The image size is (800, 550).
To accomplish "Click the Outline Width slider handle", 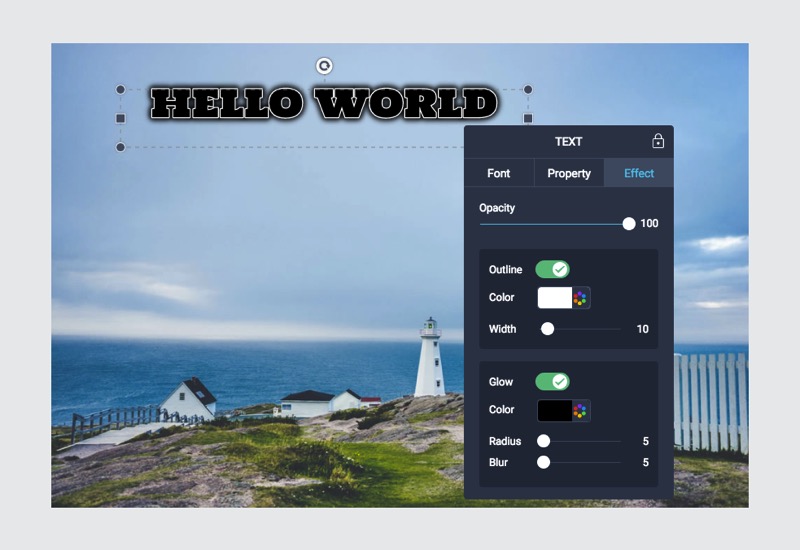I will (x=547, y=329).
